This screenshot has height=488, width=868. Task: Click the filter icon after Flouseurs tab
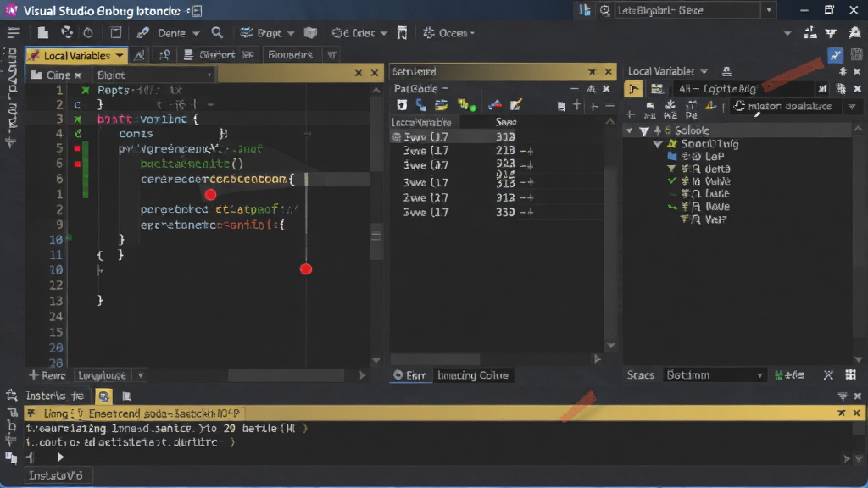[x=331, y=55]
